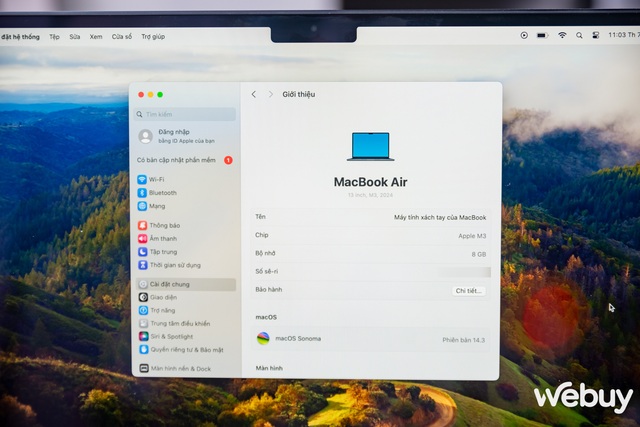Open Âm thanh sound icon
This screenshot has width=640, height=427.
click(142, 238)
